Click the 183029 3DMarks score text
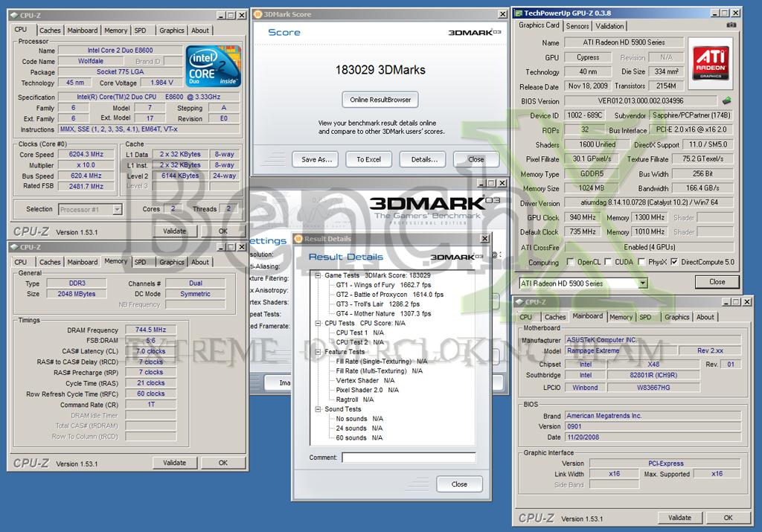The image size is (762, 532). tap(380, 70)
